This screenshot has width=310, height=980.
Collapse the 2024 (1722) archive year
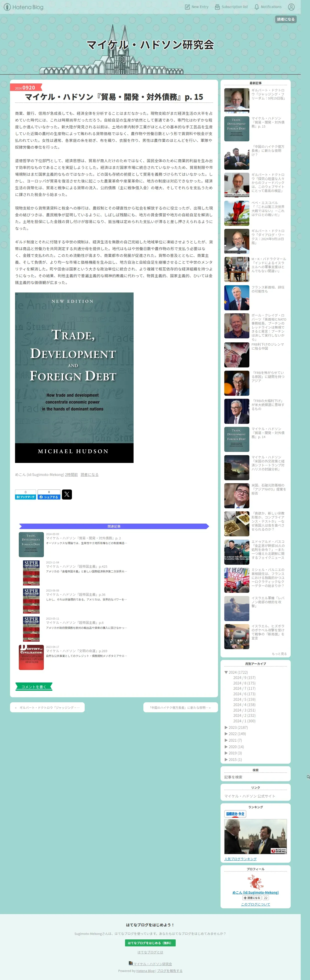pos(226,672)
